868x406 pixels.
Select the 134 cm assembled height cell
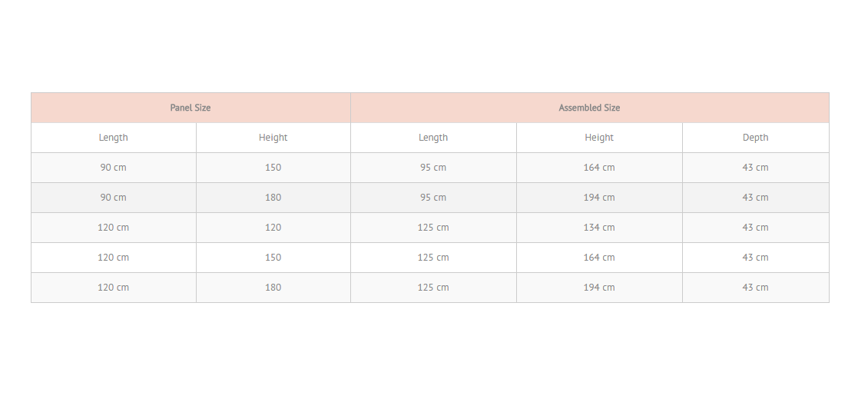point(599,227)
